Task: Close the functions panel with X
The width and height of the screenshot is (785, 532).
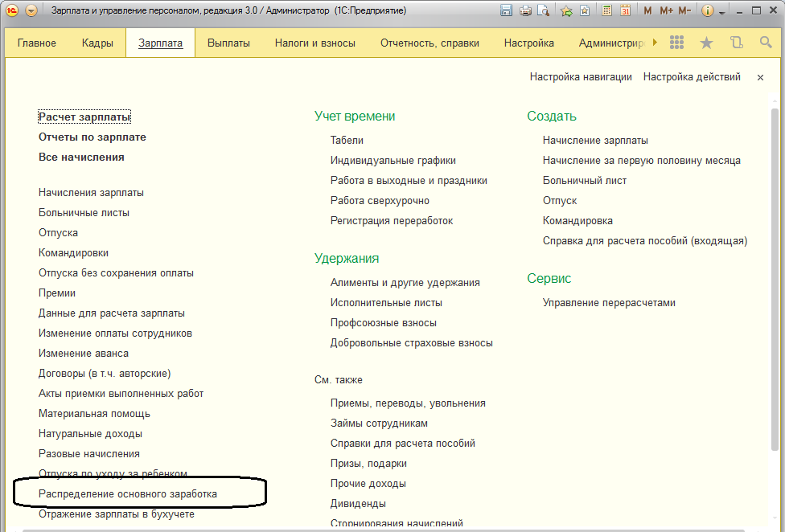Action: coord(760,77)
